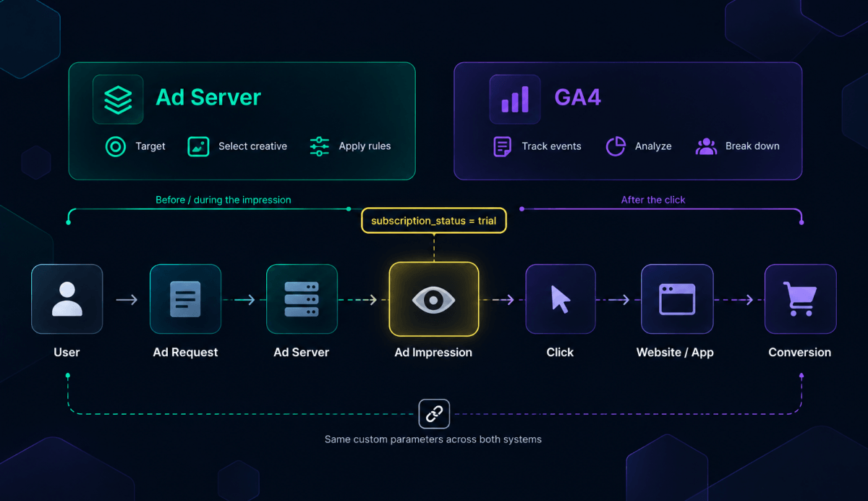This screenshot has height=501, width=868.
Task: Click the Ad Server rack icon tile
Action: (302, 299)
